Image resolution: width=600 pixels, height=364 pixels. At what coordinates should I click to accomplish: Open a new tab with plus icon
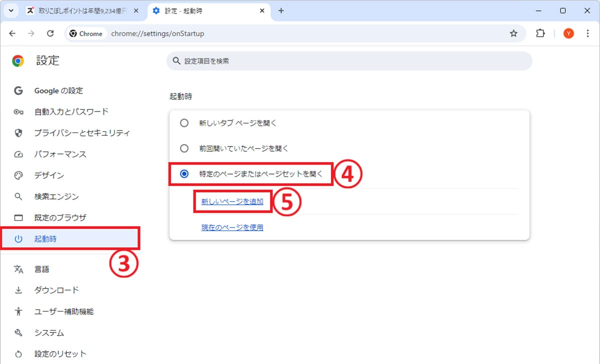coord(281,10)
